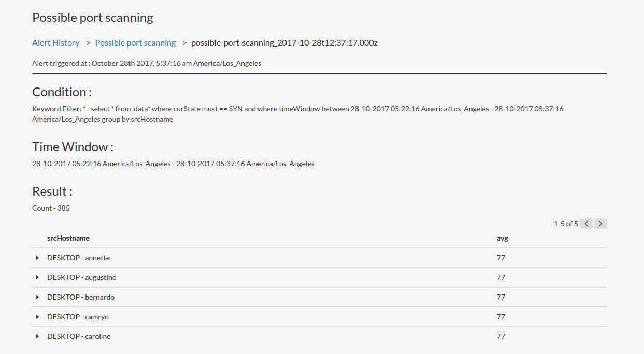Select the DESKTOP - annette hostname row
The image size is (644, 354).
coord(79,257)
